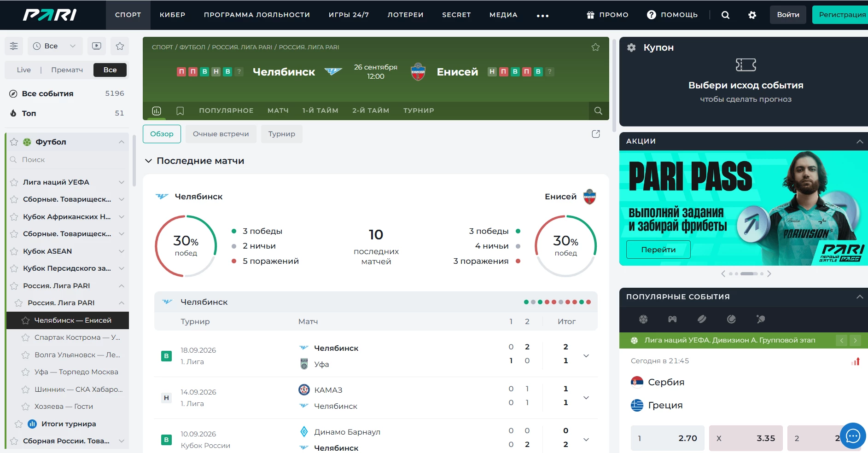Open the search magnifier in top navigation
The width and height of the screenshot is (868, 453).
click(725, 15)
